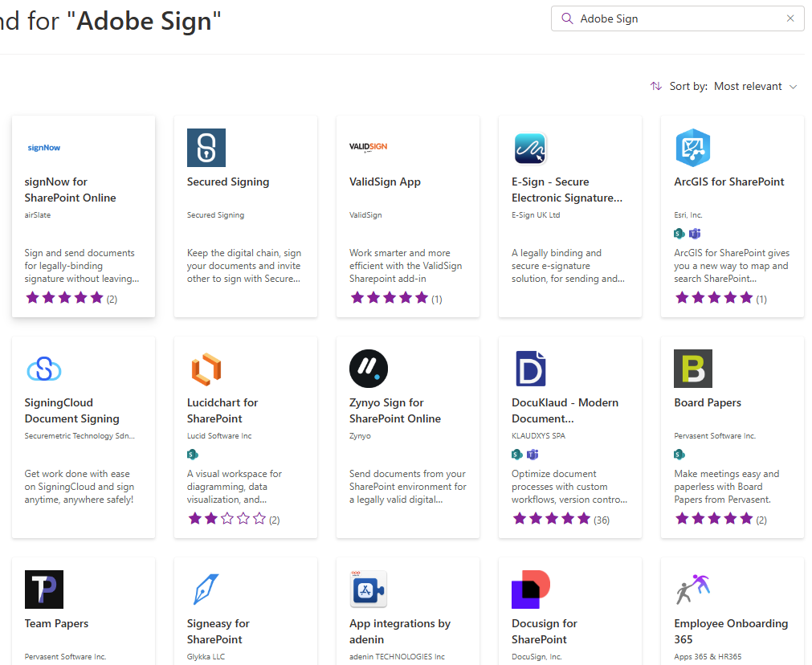Select the Employee Onboarding 365 icon
Viewport: 812px width, 665px height.
[692, 589]
